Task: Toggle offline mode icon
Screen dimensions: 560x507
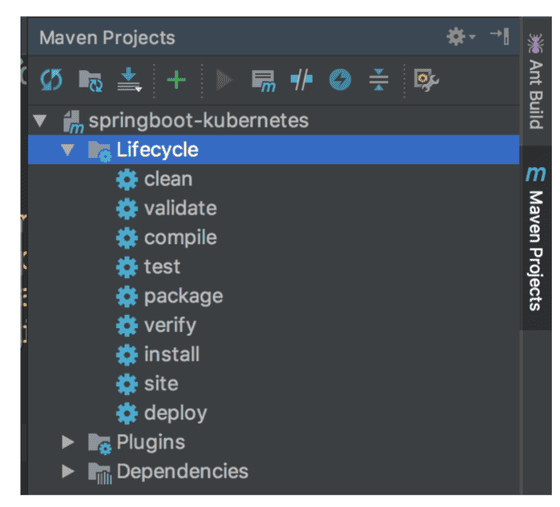Action: click(301, 79)
